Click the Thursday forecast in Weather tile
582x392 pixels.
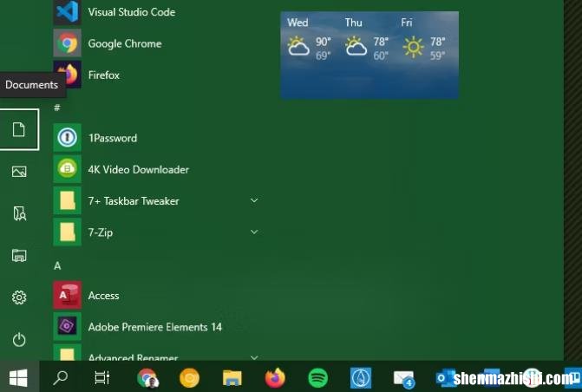point(367,39)
